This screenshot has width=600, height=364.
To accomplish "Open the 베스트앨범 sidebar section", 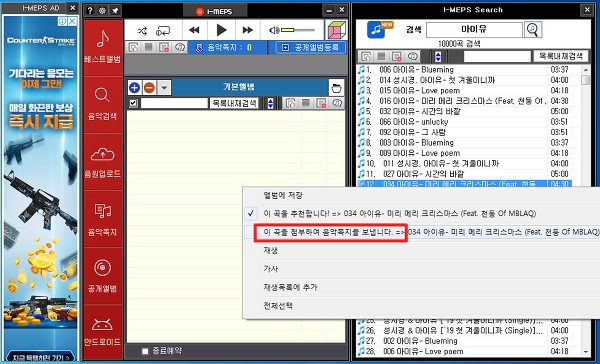I will (x=103, y=47).
